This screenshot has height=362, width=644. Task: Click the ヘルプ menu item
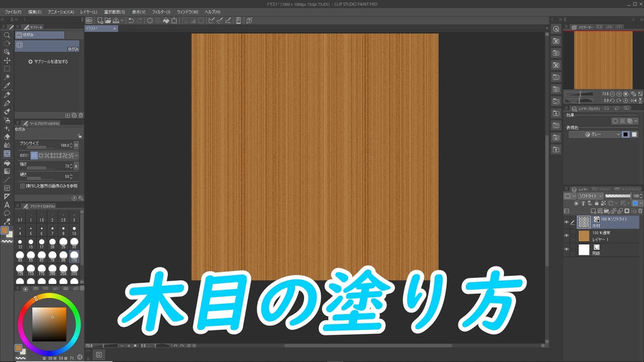[211, 12]
